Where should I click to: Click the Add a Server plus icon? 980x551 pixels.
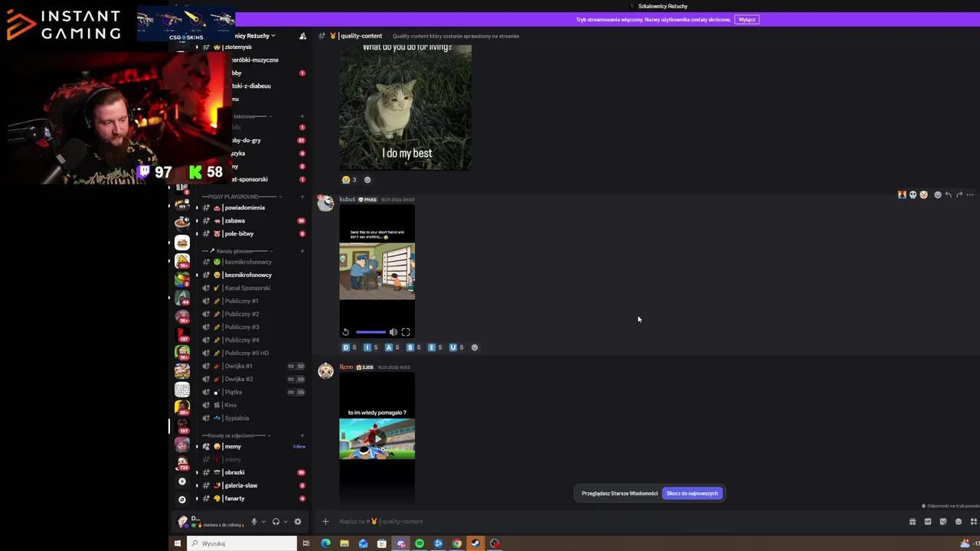pos(181,481)
